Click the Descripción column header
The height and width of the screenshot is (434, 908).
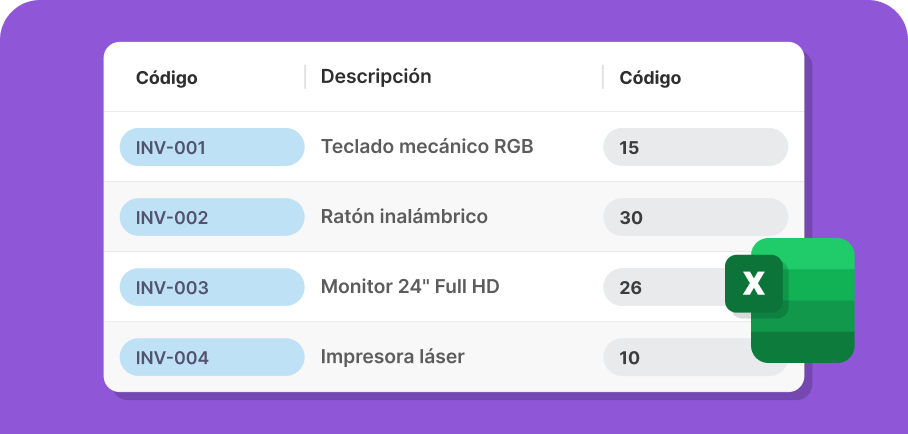click(x=376, y=76)
